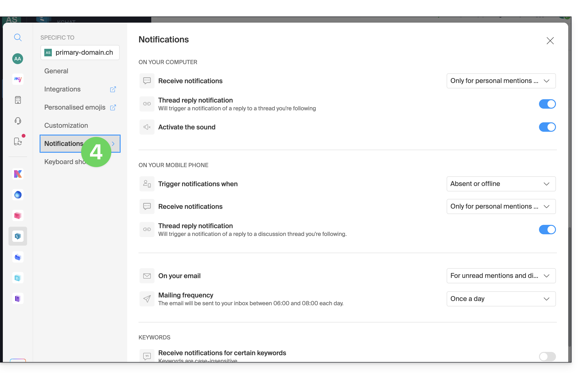The height and width of the screenshot is (379, 588).
Task: Open the On your email dropdown
Action: pos(501,276)
